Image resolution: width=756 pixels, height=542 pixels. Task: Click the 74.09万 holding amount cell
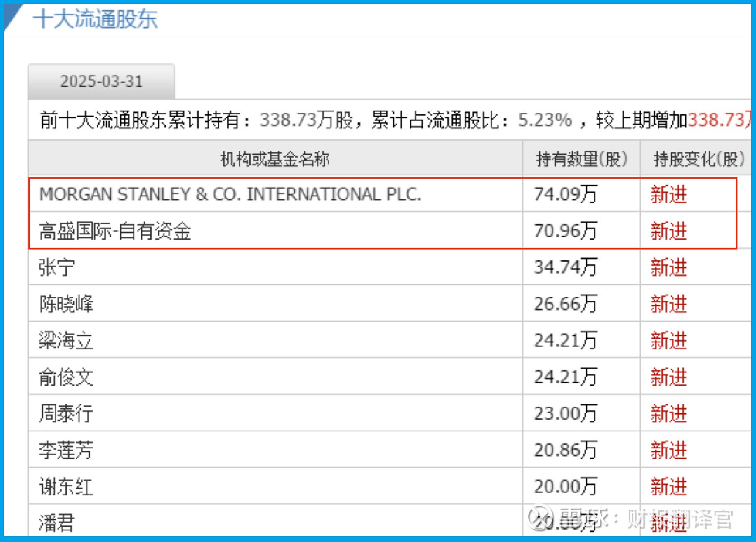tap(566, 194)
